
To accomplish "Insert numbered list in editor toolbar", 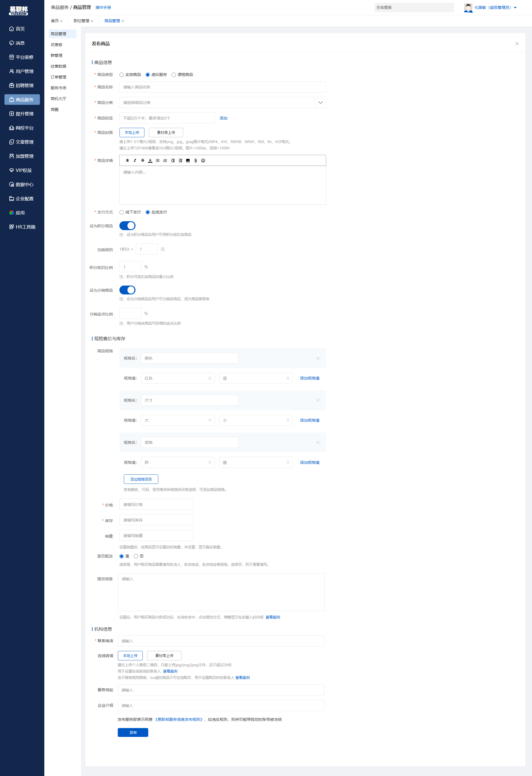I will click(x=165, y=161).
